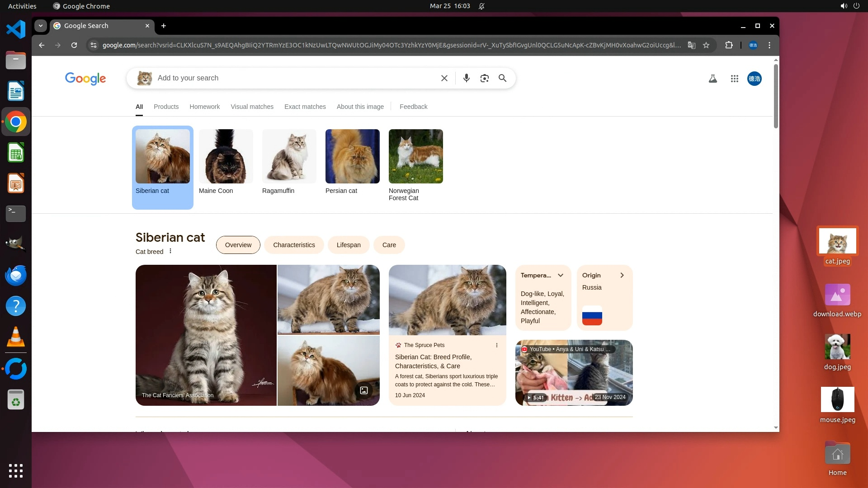This screenshot has height=488, width=868.
Task: Bookmark this page with star icon
Action: click(706, 45)
